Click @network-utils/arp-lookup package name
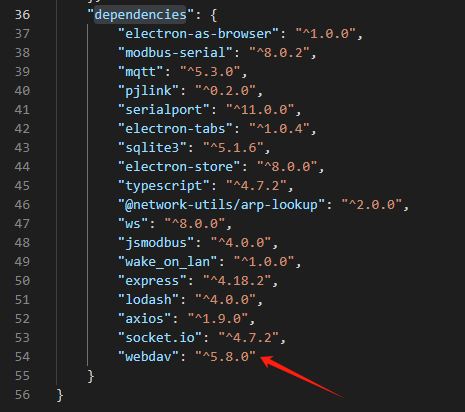465x412 pixels. coord(221,205)
